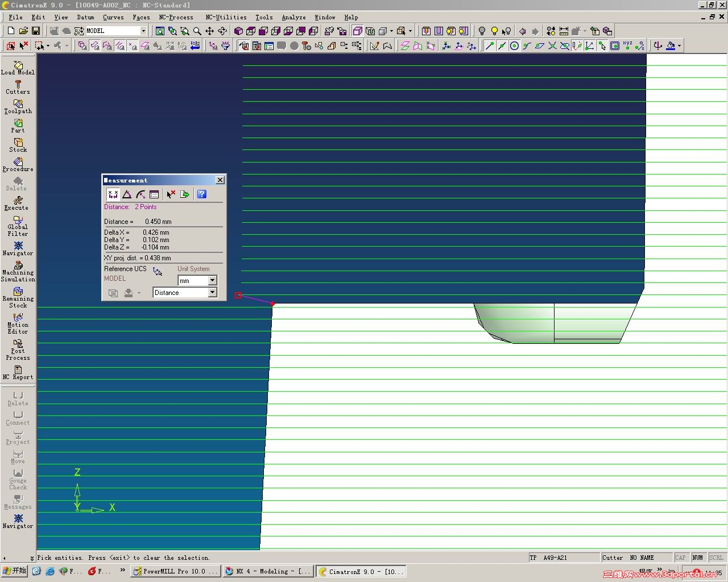Select angle measurement mode in Measurement dialog

click(127, 194)
